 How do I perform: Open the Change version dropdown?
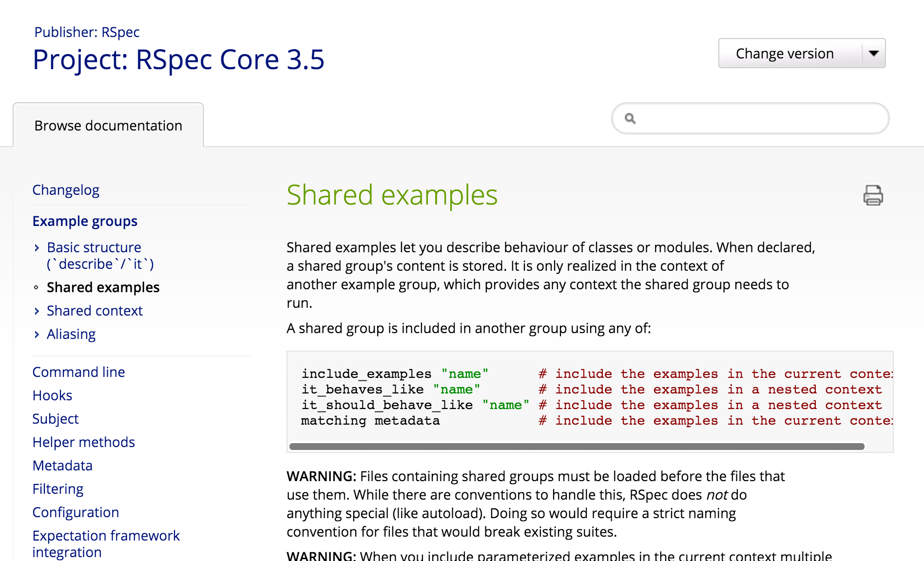[x=802, y=54]
